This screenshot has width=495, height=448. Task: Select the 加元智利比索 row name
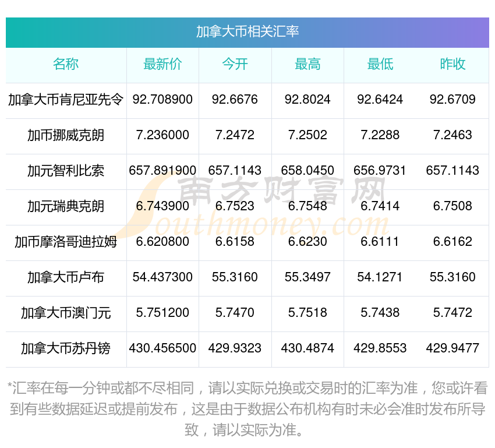pyautogui.click(x=66, y=171)
